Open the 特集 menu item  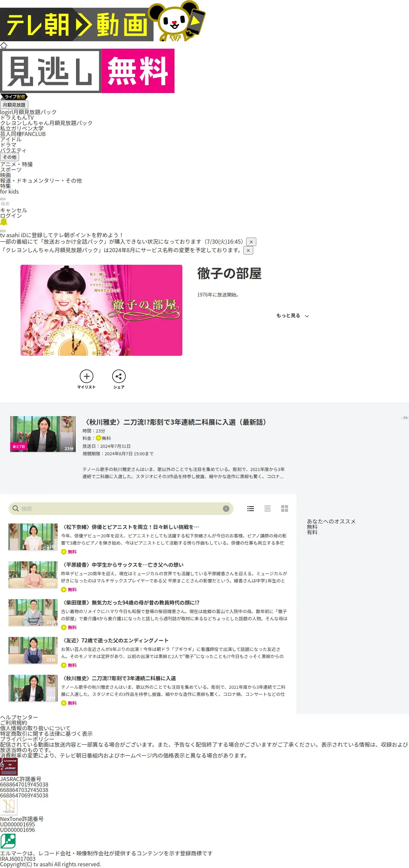tap(5, 186)
